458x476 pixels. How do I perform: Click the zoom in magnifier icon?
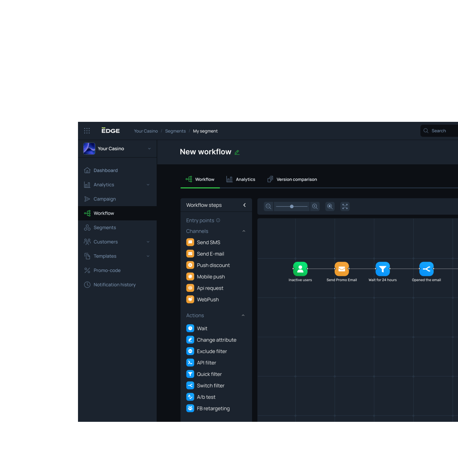(315, 206)
